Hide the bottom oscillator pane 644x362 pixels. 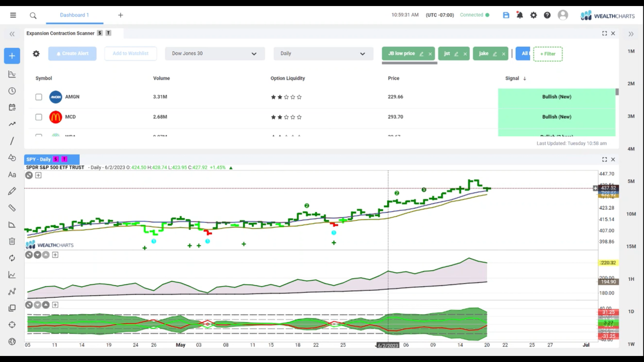coord(29,305)
